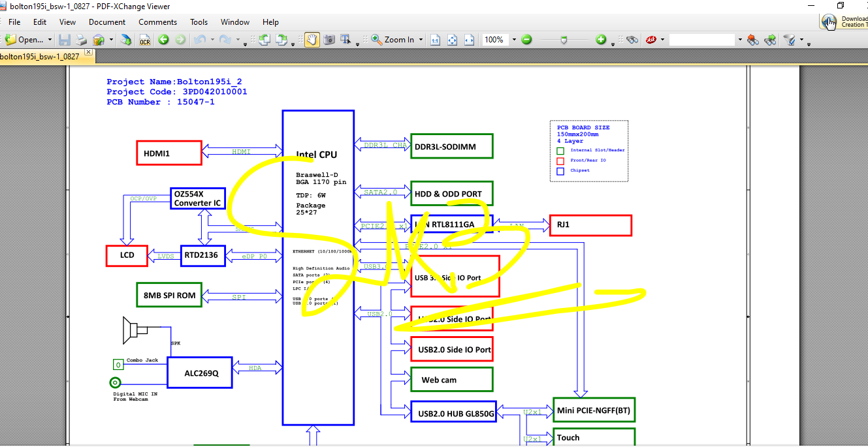
Task: Expand the email icon dropdown arrow
Action: click(111, 40)
